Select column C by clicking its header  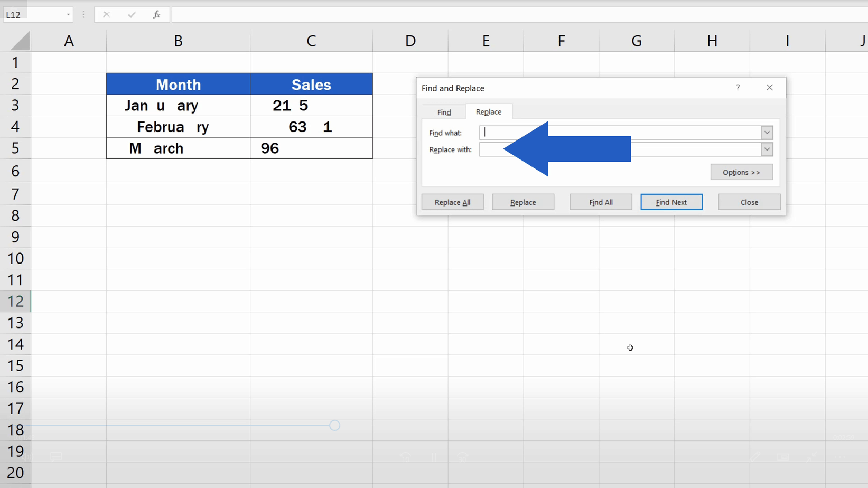pyautogui.click(x=311, y=40)
